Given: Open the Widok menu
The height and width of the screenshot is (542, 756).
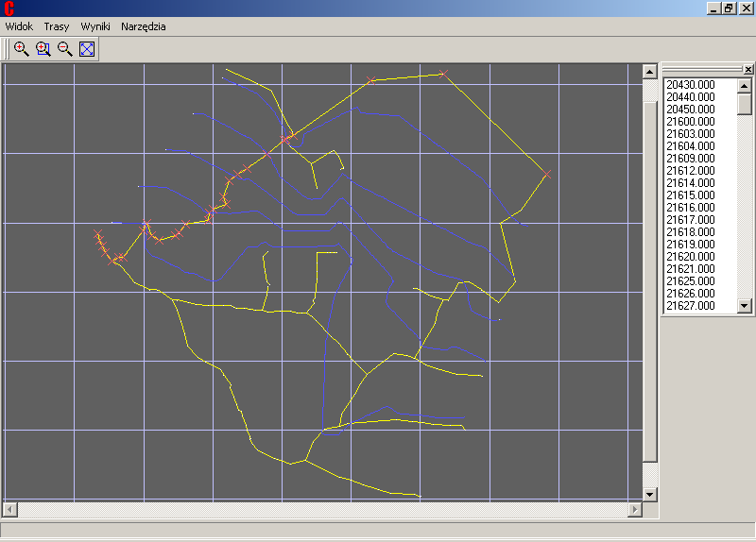Looking at the screenshot, I should 19,26.
